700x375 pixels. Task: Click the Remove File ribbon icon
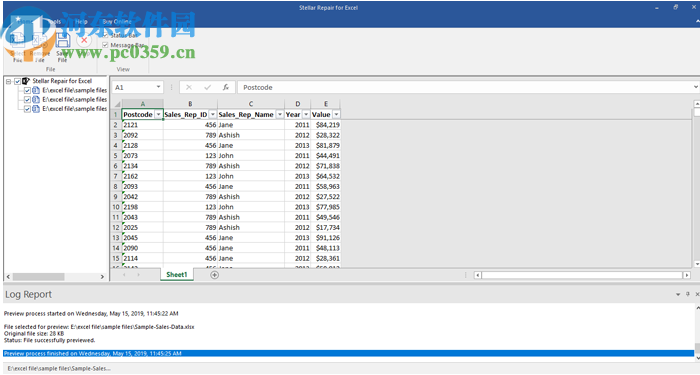click(39, 41)
